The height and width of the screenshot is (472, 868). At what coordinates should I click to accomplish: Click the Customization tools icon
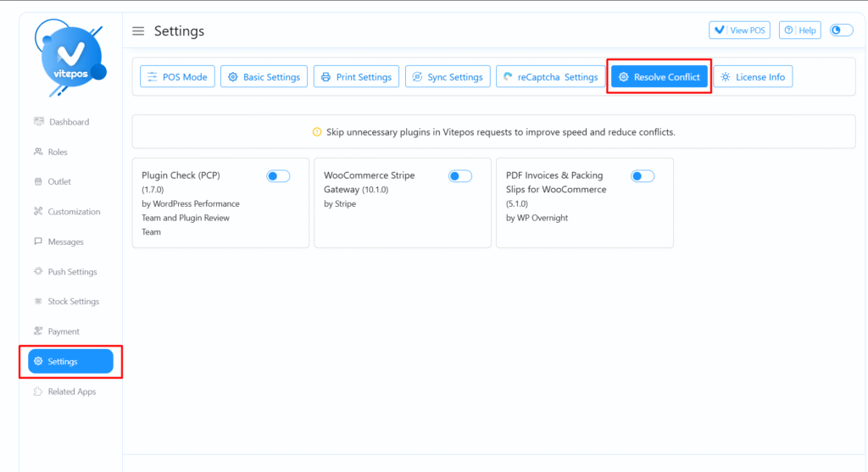[38, 211]
